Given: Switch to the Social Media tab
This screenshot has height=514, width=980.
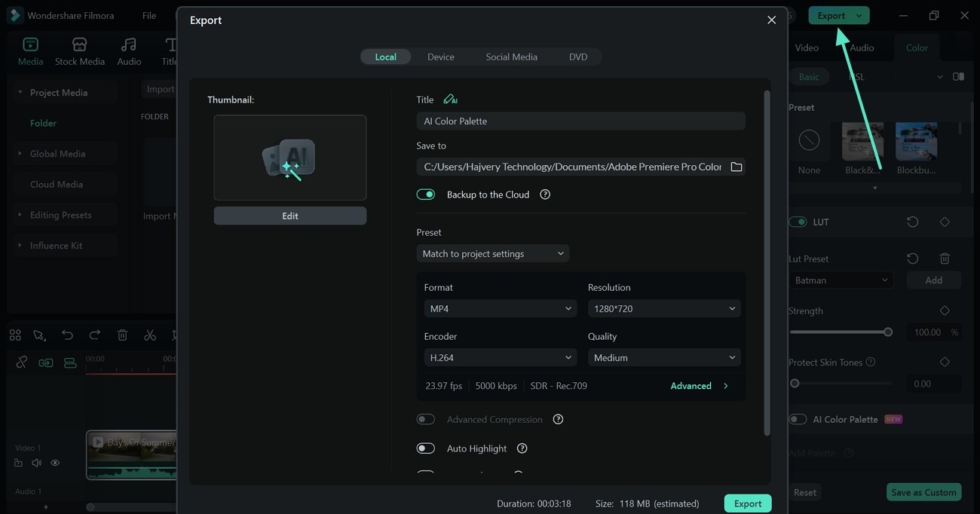Looking at the screenshot, I should point(511,57).
